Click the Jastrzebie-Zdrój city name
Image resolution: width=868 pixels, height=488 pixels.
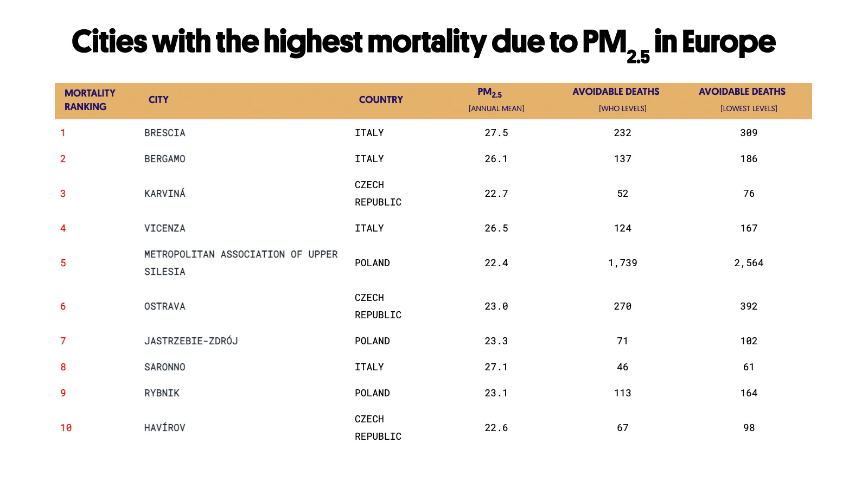pos(191,341)
